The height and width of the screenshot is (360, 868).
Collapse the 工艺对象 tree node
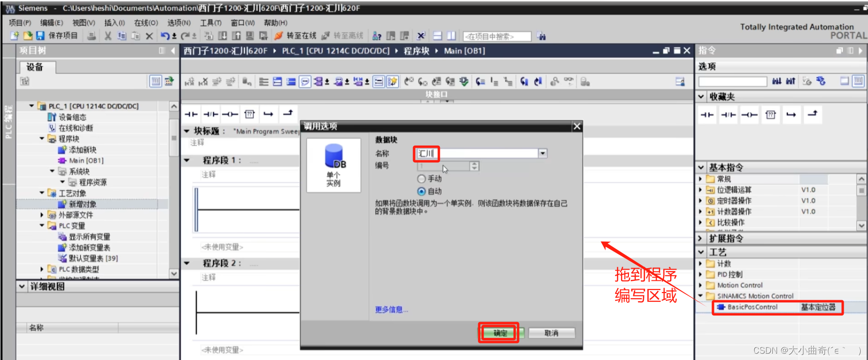42,193
